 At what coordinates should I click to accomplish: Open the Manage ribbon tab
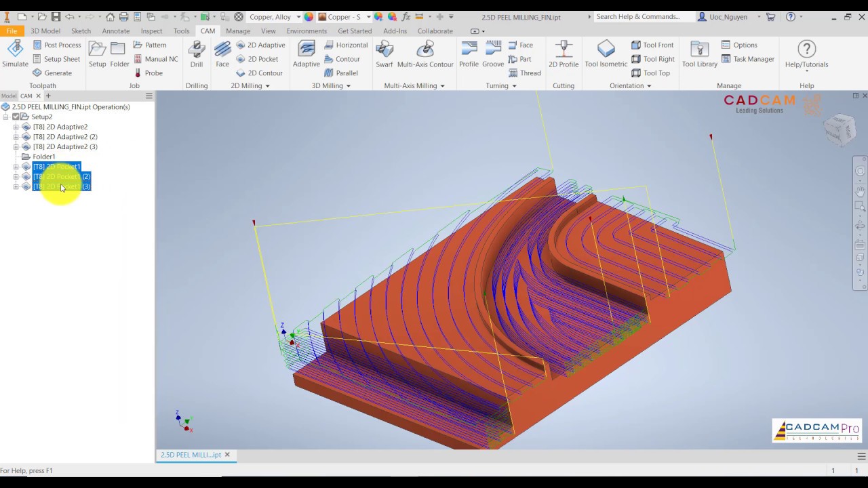[238, 30]
